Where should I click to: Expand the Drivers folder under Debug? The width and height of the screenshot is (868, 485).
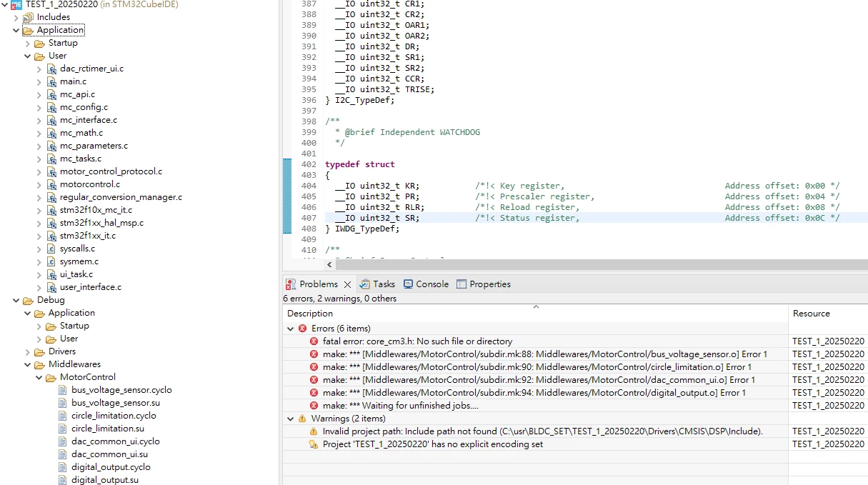point(28,351)
